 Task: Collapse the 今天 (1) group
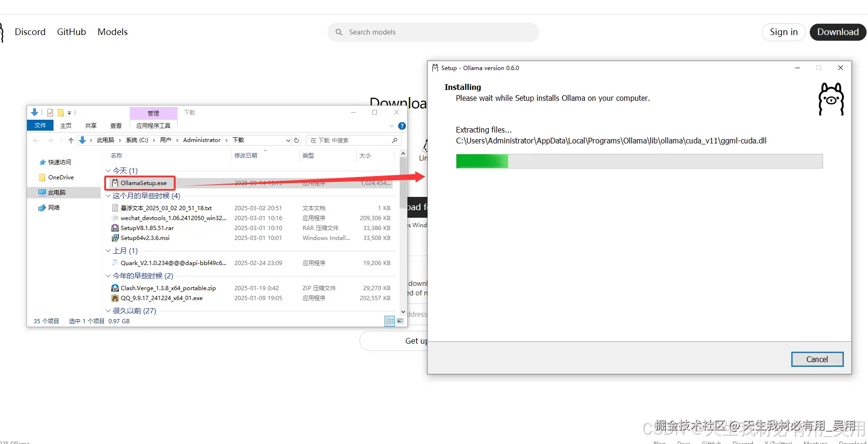(x=108, y=170)
